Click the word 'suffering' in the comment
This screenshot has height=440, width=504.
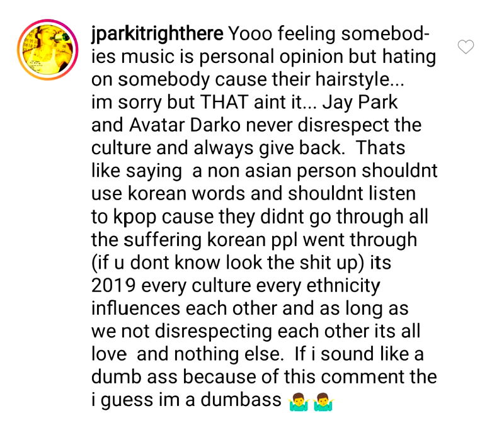pos(163,240)
